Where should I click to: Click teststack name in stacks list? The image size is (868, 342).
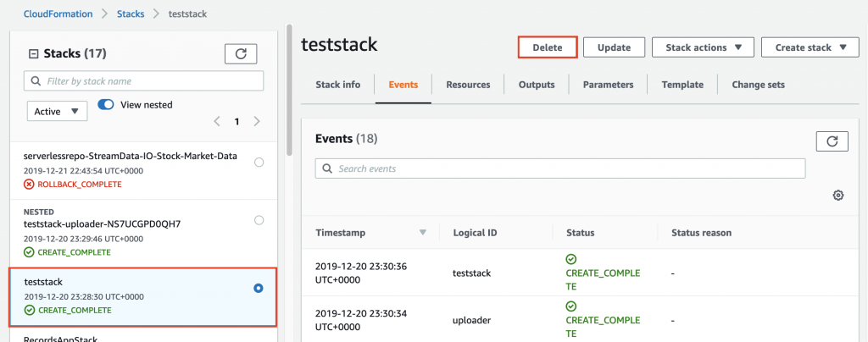pyautogui.click(x=43, y=283)
